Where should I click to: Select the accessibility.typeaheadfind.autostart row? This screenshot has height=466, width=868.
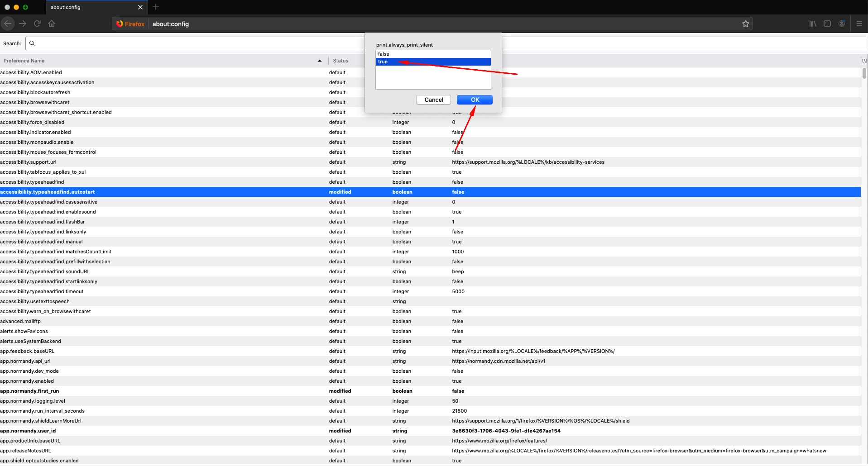[430, 192]
